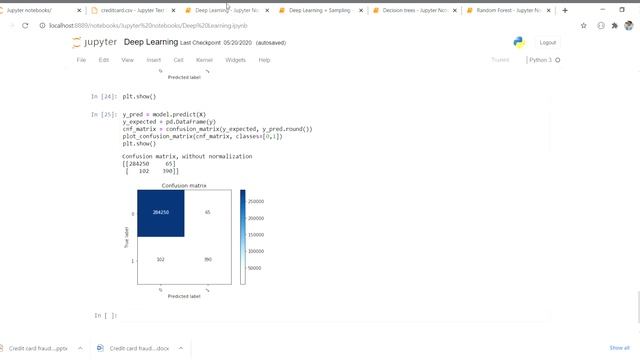Viewport: 640px width, 360px height.
Task: Click the 'Confusion matrix, without normalization' output
Action: [187, 156]
